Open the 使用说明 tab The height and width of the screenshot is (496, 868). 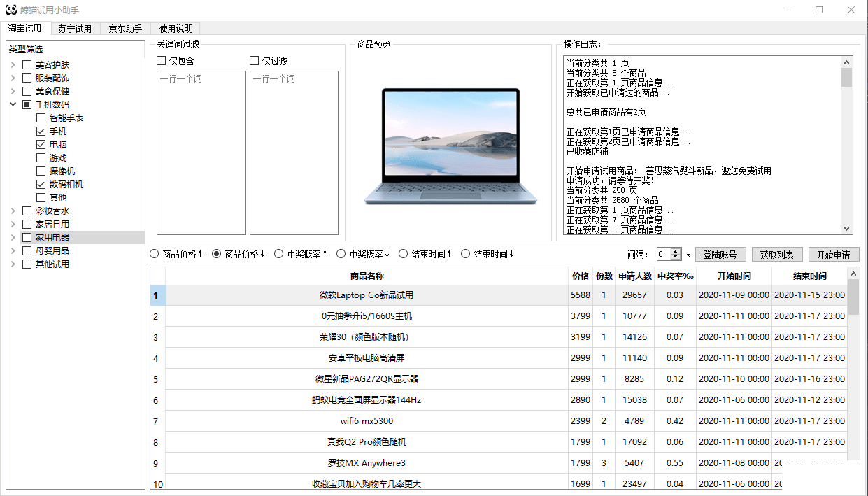176,29
